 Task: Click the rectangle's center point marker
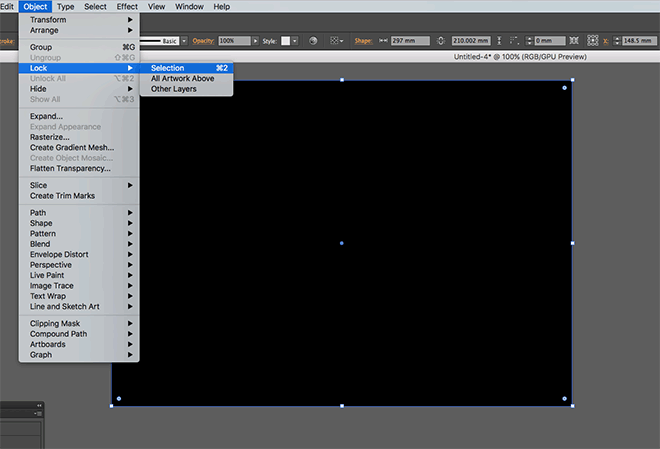342,243
